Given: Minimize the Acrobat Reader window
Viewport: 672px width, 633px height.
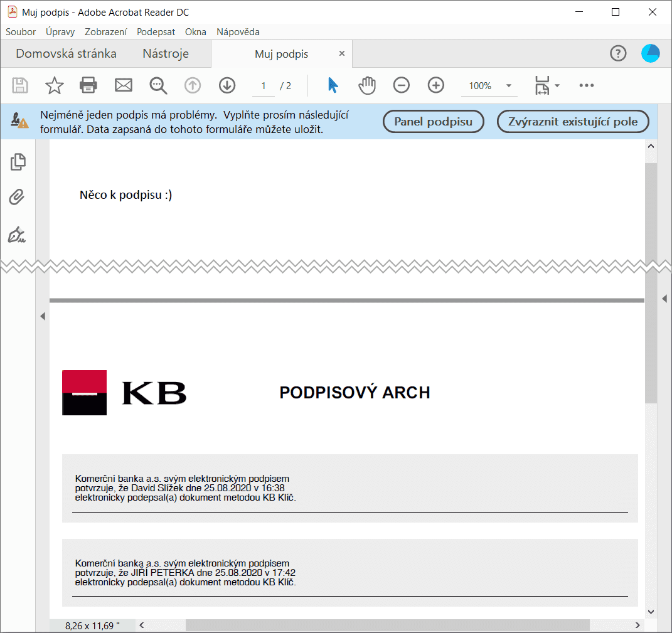Looking at the screenshot, I should click(579, 12).
